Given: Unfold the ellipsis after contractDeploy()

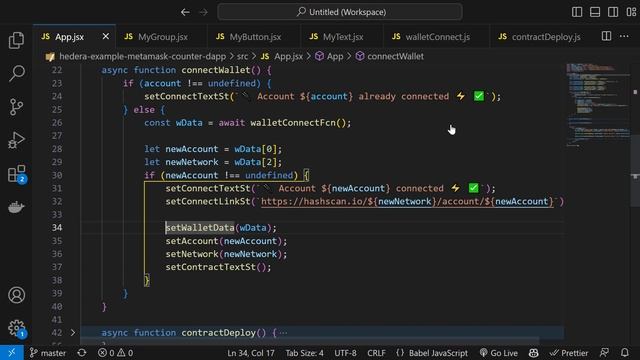Looking at the screenshot, I should [283, 333].
